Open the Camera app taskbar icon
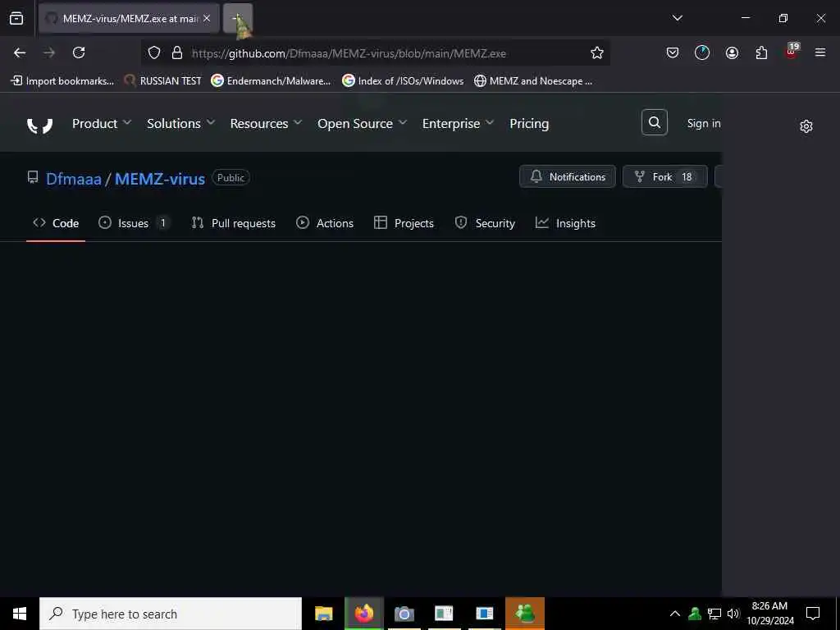 pos(404,614)
